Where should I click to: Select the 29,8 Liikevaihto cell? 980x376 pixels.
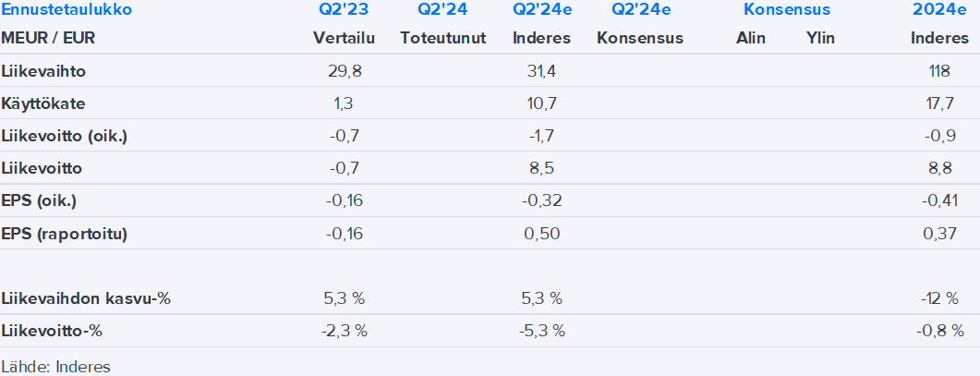[342, 71]
